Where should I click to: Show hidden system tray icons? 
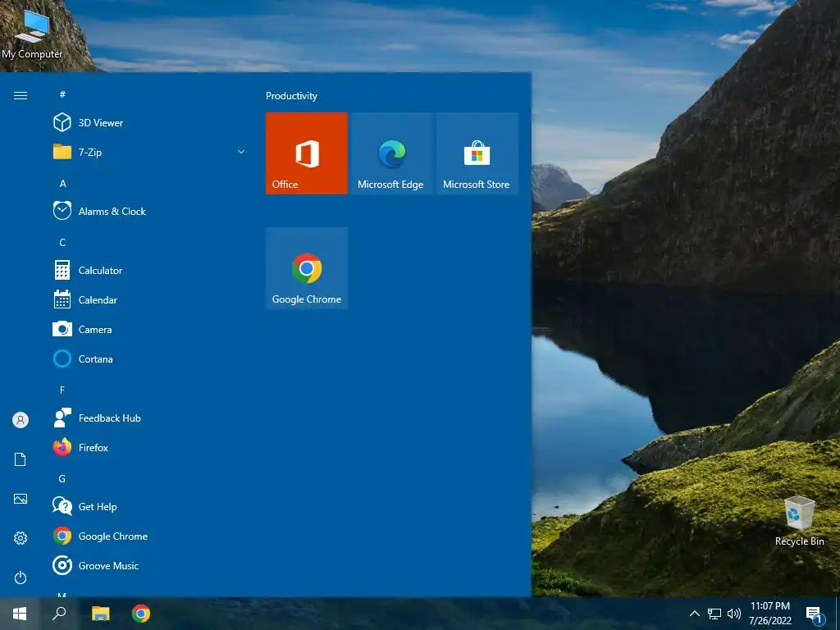[x=694, y=614]
